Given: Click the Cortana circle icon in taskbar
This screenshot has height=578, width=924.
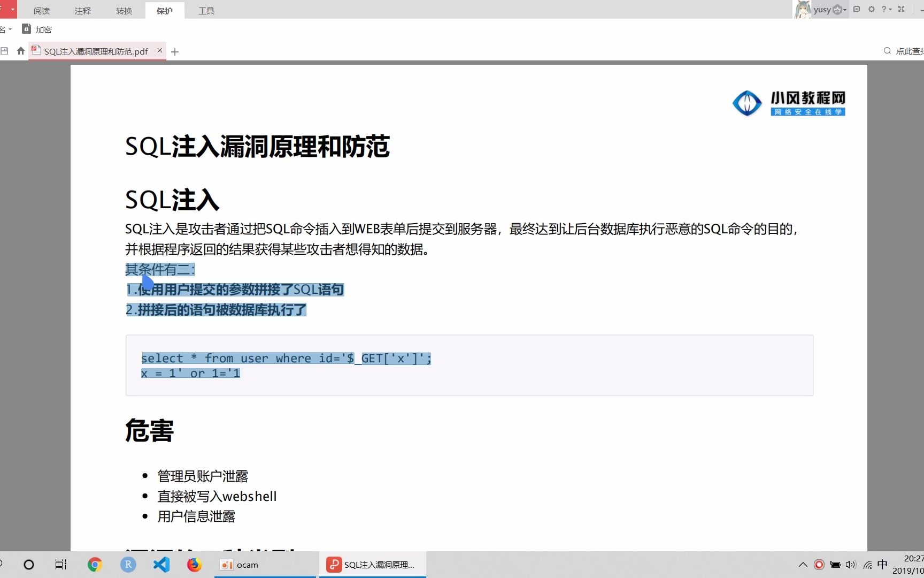Looking at the screenshot, I should 29,565.
